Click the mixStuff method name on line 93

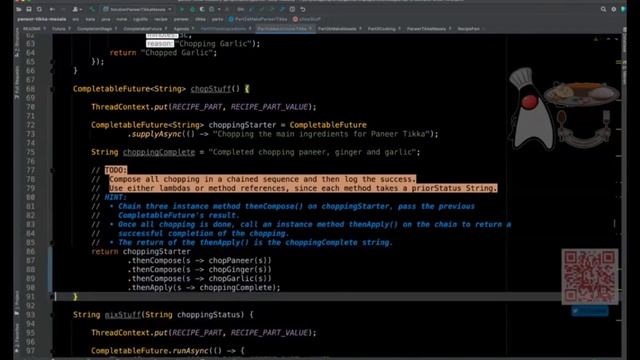click(x=122, y=315)
